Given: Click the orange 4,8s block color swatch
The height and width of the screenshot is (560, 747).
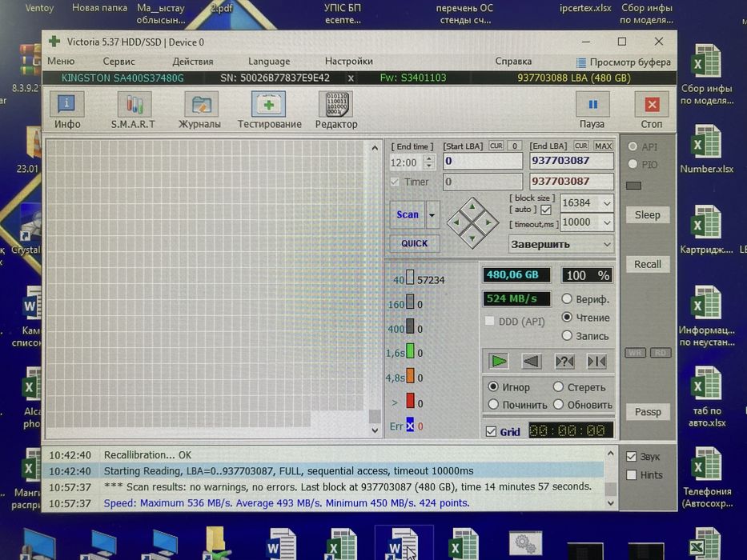Looking at the screenshot, I should click(x=410, y=376).
